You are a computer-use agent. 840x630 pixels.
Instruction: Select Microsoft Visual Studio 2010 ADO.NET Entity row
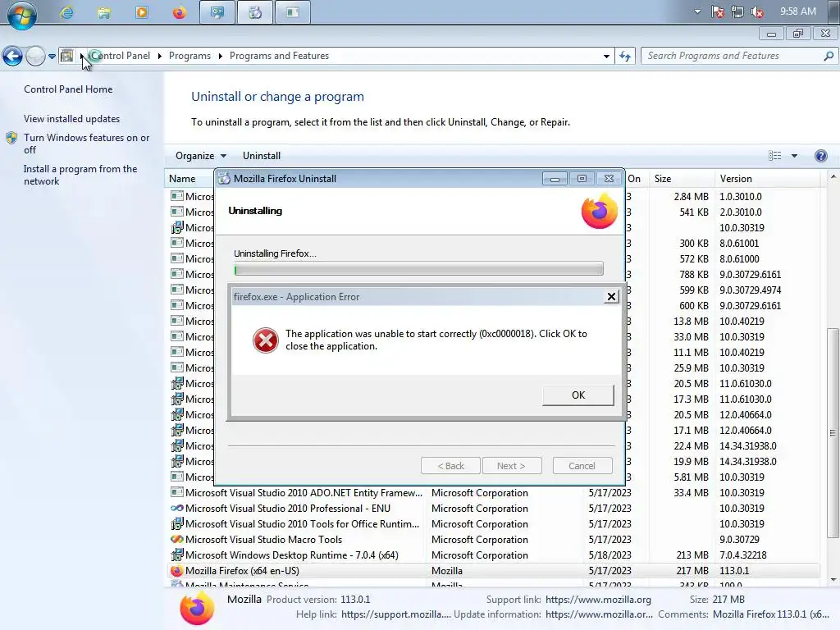click(494, 493)
